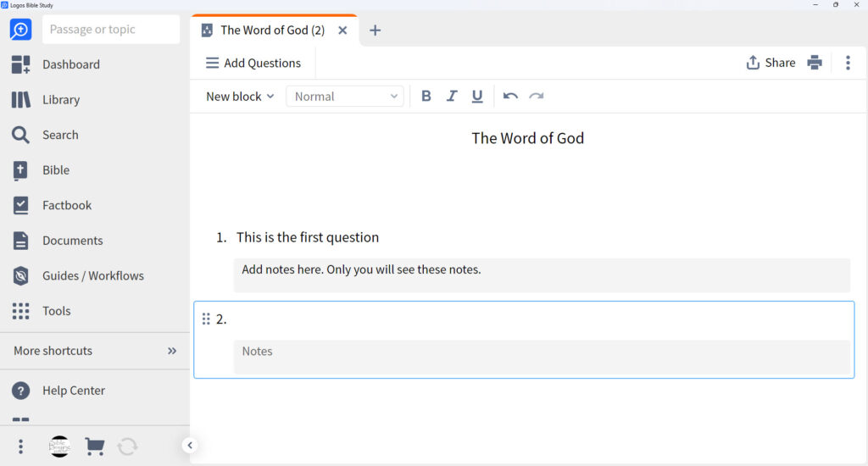This screenshot has width=868, height=466.
Task: Apply underline formatting
Action: (477, 97)
